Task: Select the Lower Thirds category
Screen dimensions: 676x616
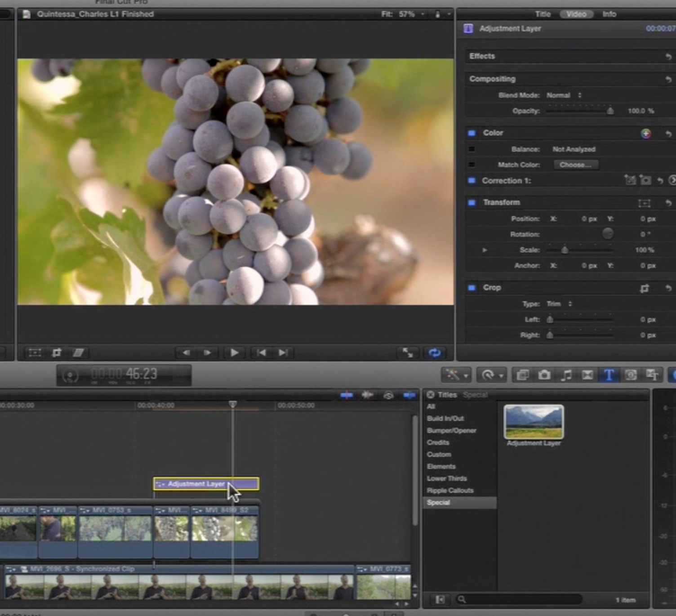Action: pyautogui.click(x=446, y=478)
